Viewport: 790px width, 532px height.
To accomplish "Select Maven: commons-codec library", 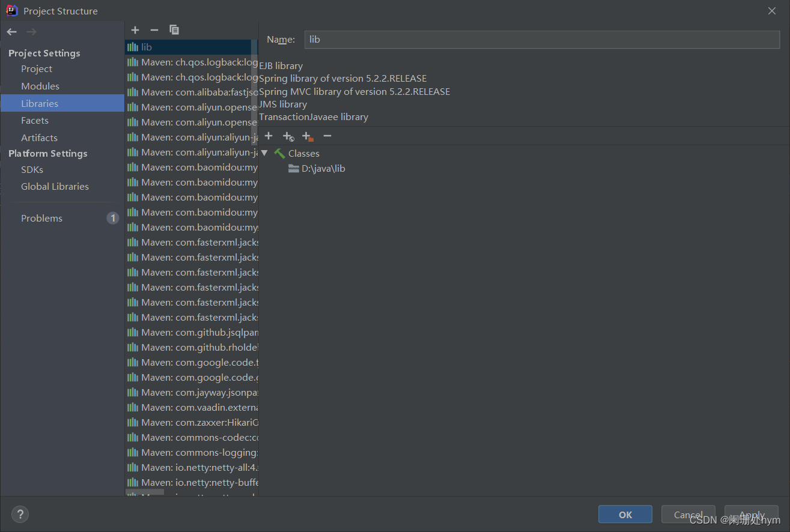I will coord(192,438).
